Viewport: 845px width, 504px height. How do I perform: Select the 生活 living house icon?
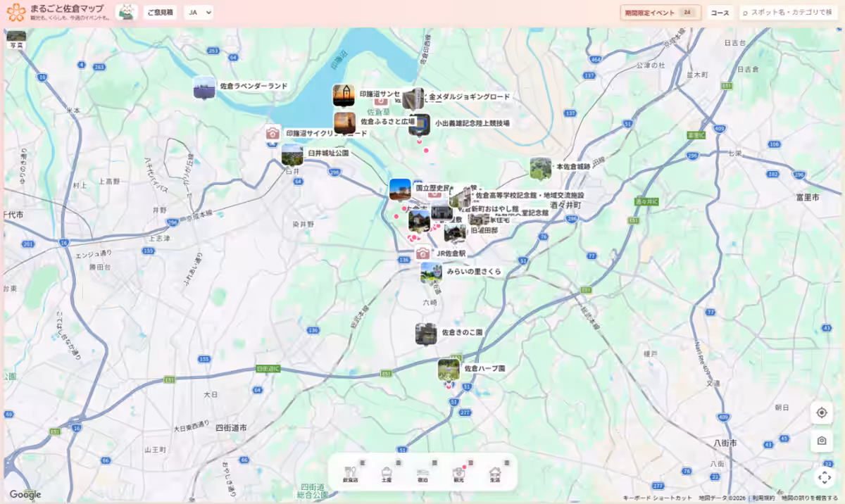[x=495, y=474]
